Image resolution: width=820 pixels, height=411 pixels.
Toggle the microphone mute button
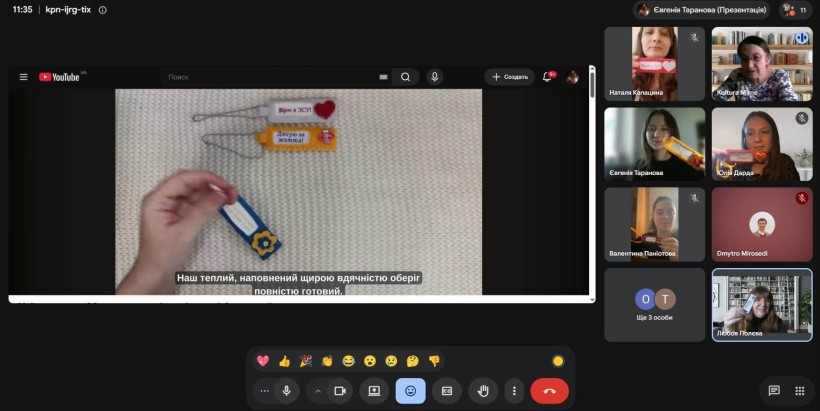coord(287,391)
